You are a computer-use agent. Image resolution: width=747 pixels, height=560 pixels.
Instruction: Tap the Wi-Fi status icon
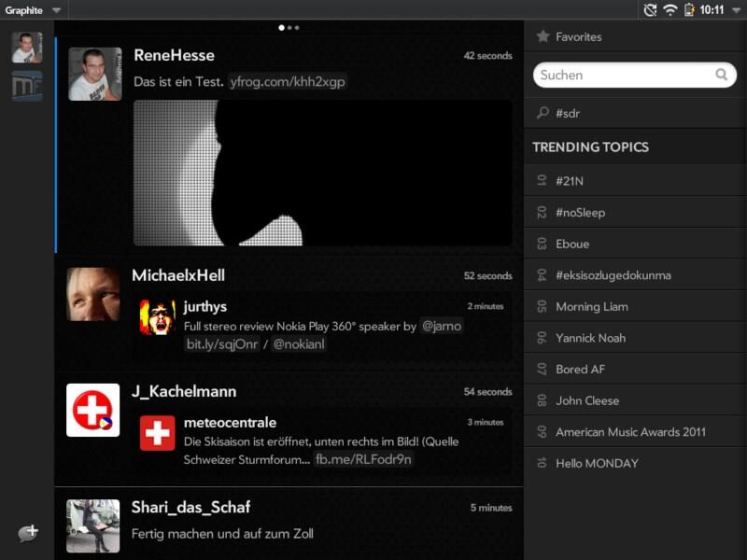click(670, 10)
